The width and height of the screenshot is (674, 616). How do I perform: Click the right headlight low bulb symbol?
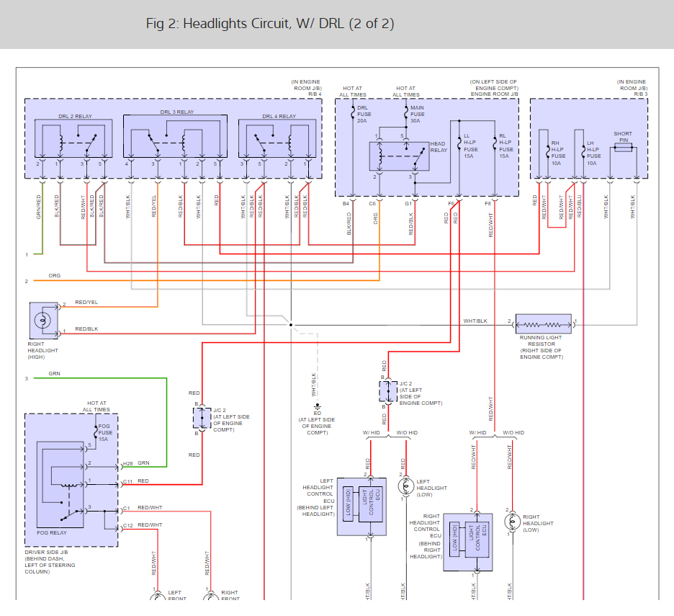pyautogui.click(x=513, y=522)
